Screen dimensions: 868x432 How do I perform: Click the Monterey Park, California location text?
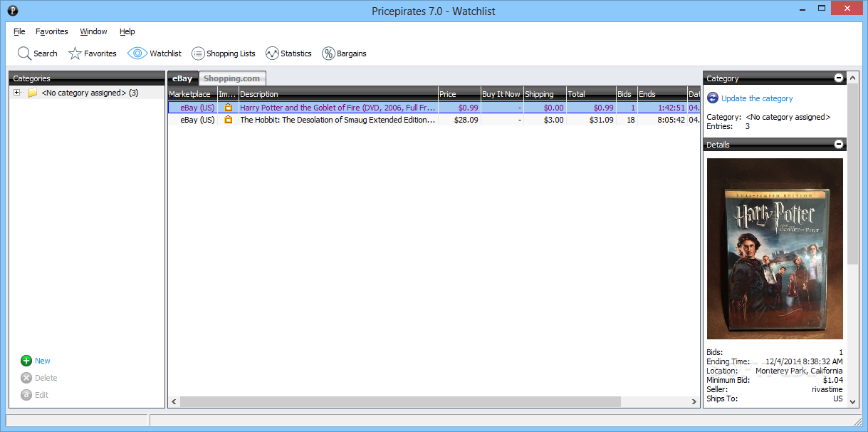click(799, 371)
